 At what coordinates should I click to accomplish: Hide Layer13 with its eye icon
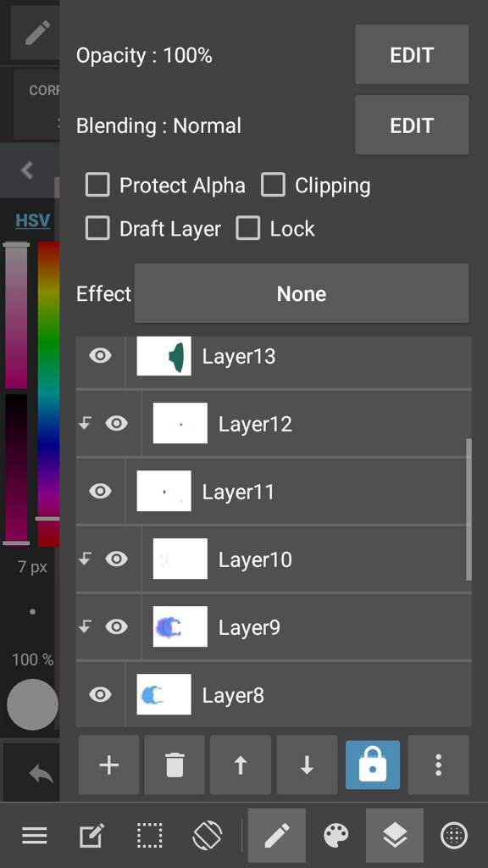100,355
